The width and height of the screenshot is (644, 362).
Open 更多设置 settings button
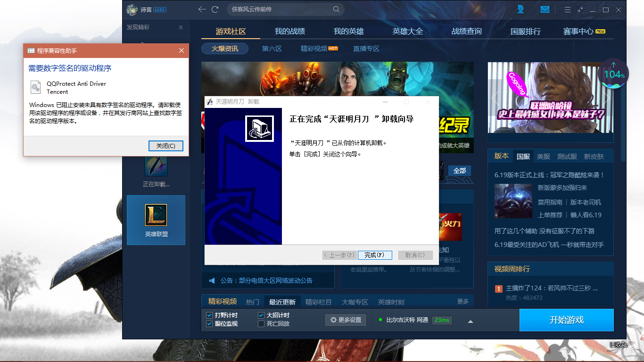pos(346,320)
